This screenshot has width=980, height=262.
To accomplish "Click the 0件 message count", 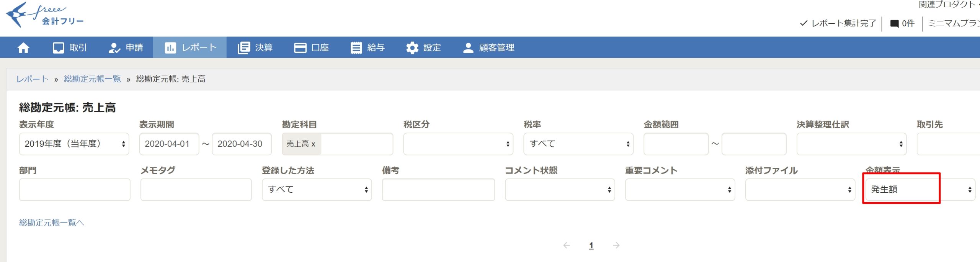I will tap(908, 23).
